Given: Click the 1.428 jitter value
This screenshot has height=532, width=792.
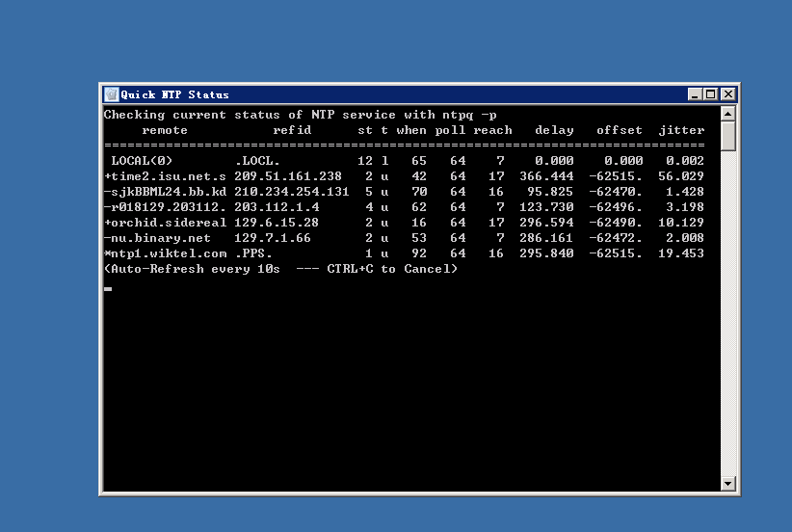Looking at the screenshot, I should 685,192.
